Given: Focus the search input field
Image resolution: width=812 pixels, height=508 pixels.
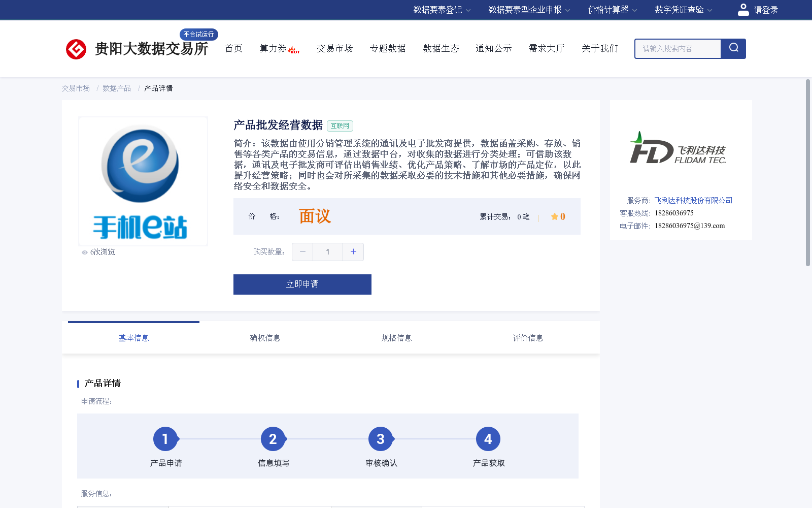Looking at the screenshot, I should click(678, 49).
